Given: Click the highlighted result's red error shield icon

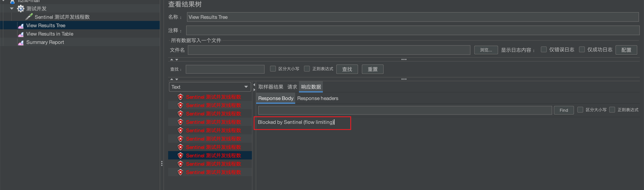Looking at the screenshot, I should point(180,155).
